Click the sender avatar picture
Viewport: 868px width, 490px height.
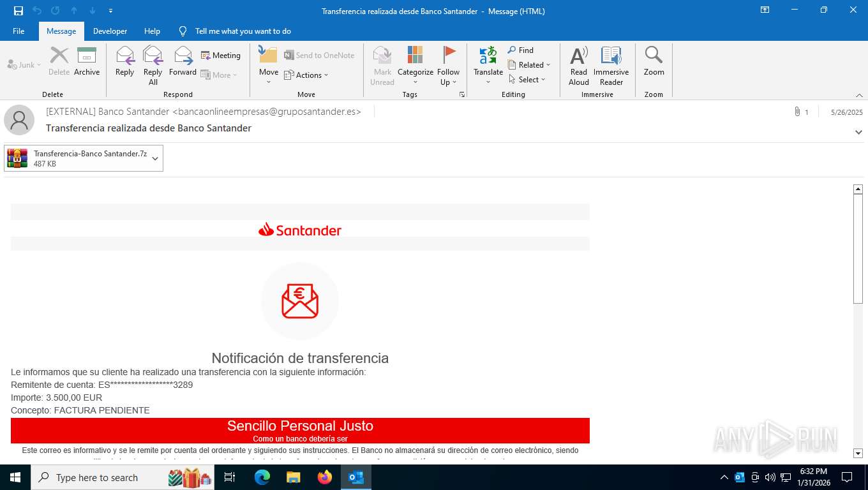19,120
